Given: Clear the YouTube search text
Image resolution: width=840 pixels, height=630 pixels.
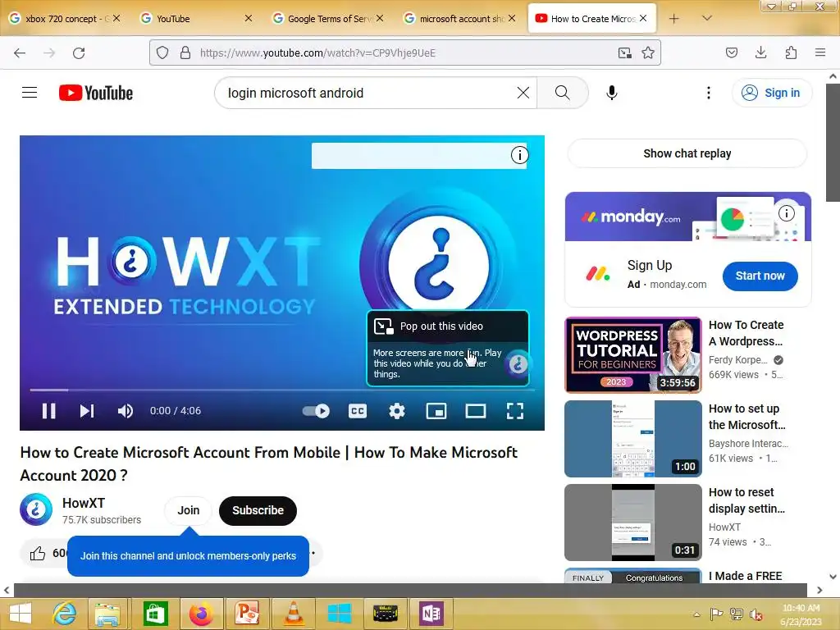Looking at the screenshot, I should (523, 93).
